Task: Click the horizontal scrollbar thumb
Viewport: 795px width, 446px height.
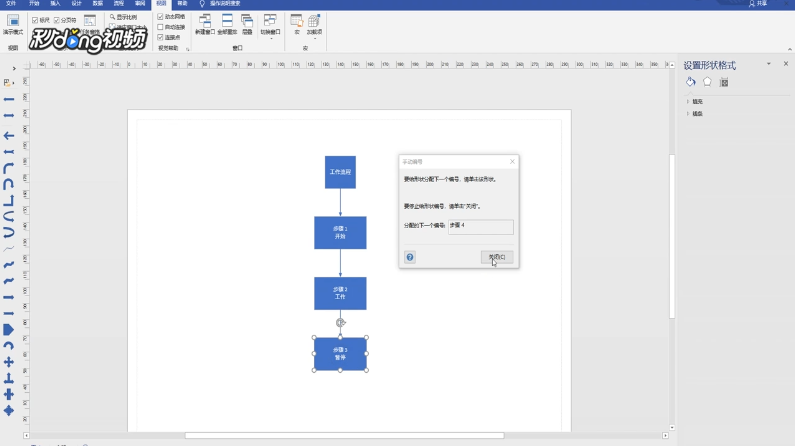Action: pyautogui.click(x=345, y=435)
